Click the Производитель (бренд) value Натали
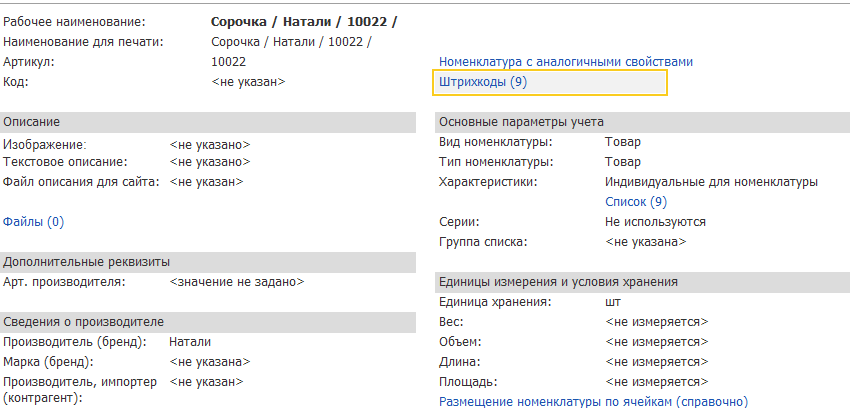This screenshot has width=850, height=408. 189,342
